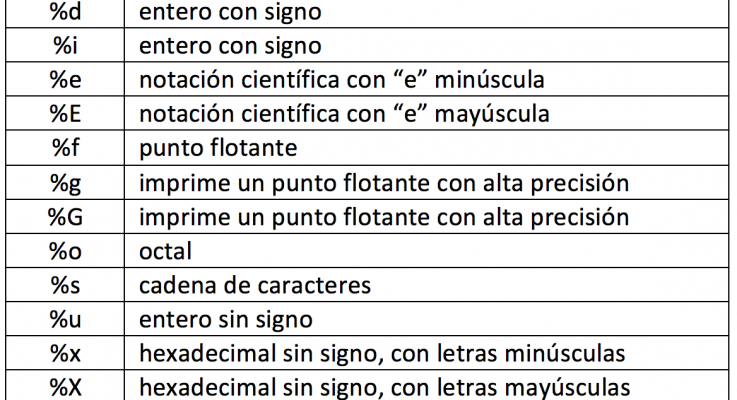The height and width of the screenshot is (400, 737).
Task: Click the %f specifier cell
Action: [x=65, y=148]
